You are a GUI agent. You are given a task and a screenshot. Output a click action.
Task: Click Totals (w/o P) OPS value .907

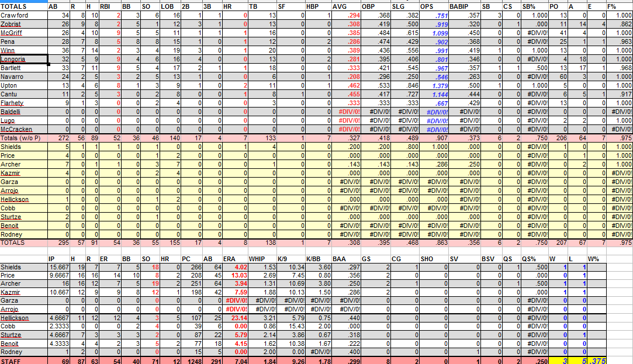[x=434, y=138]
